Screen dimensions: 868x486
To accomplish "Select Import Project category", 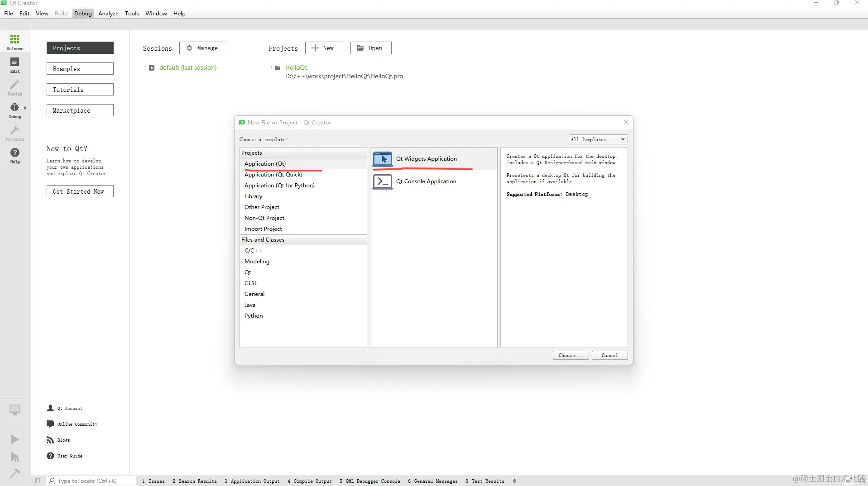I will coord(303,229).
